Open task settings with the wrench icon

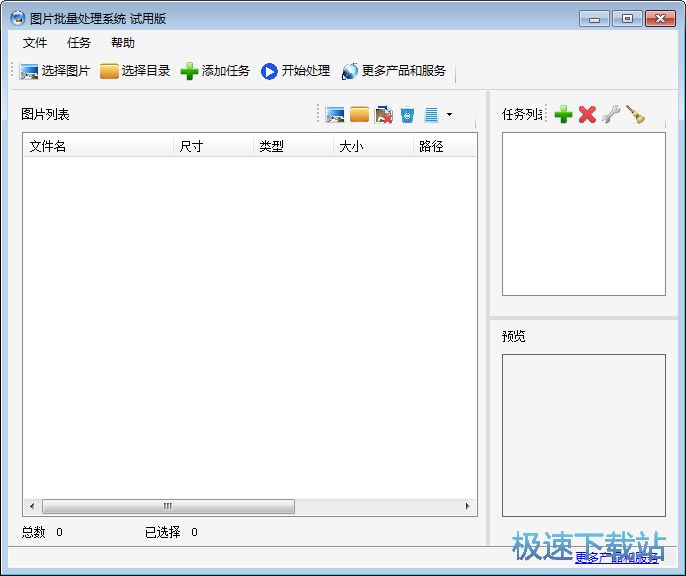(x=611, y=114)
